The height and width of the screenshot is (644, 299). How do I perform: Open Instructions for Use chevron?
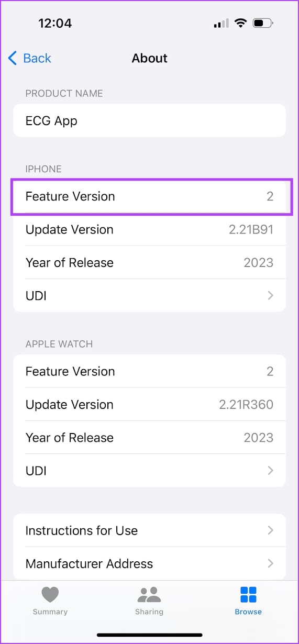pos(270,530)
